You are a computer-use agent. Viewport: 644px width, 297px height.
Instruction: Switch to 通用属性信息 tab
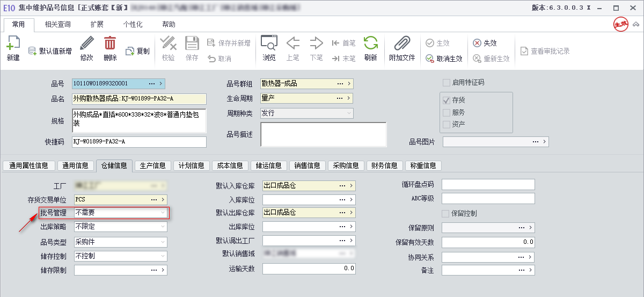click(x=29, y=166)
